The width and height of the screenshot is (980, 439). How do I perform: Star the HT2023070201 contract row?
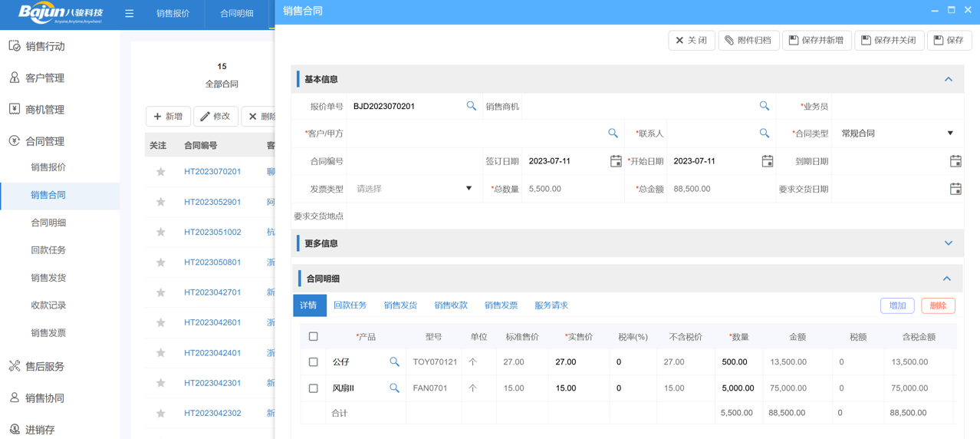pos(161,172)
